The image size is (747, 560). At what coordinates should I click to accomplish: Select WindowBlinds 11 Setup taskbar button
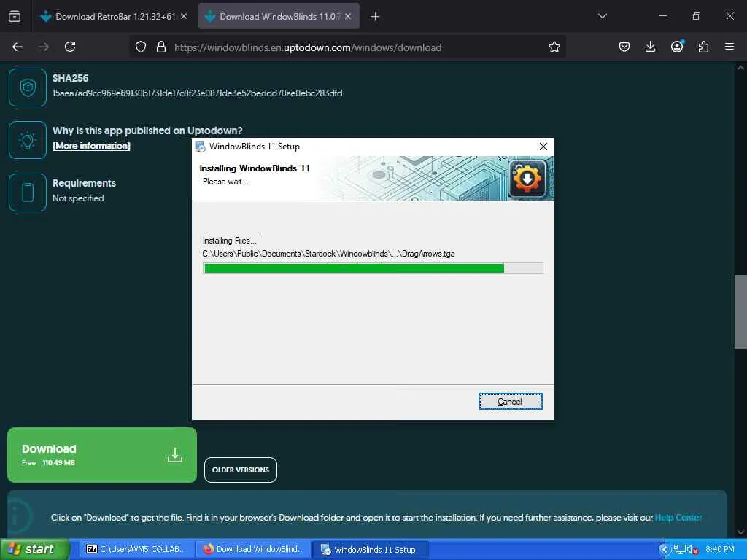(371, 550)
